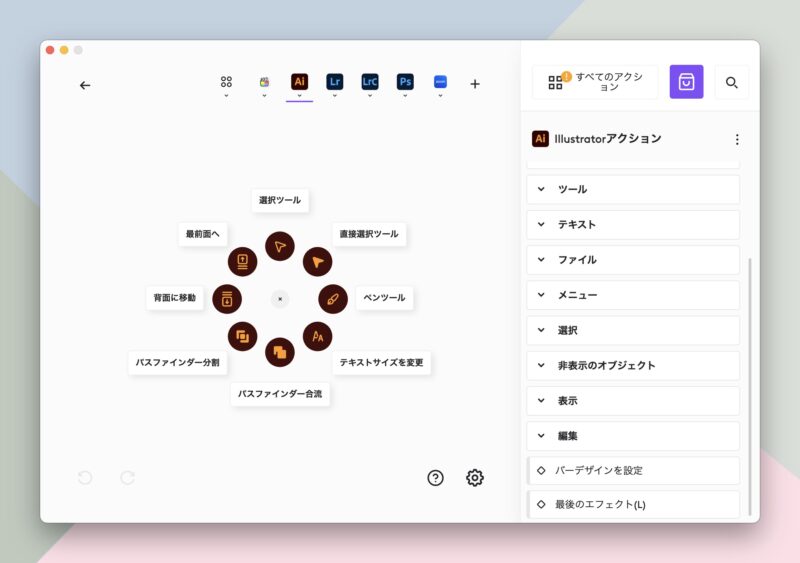The width and height of the screenshot is (800, 563).
Task: Select the 最後のエフェクト(L) action
Action: click(633, 504)
